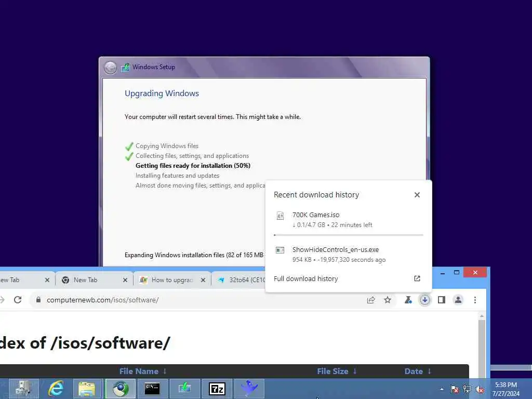Reload the page with the refresh icon
The height and width of the screenshot is (399, 532).
(18, 300)
